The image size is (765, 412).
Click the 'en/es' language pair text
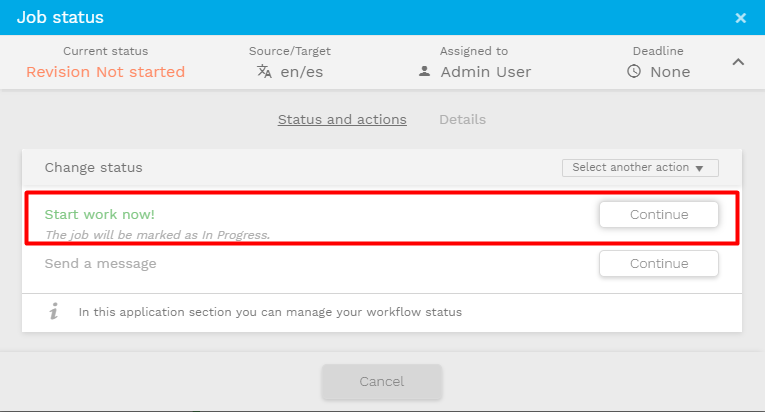301,71
